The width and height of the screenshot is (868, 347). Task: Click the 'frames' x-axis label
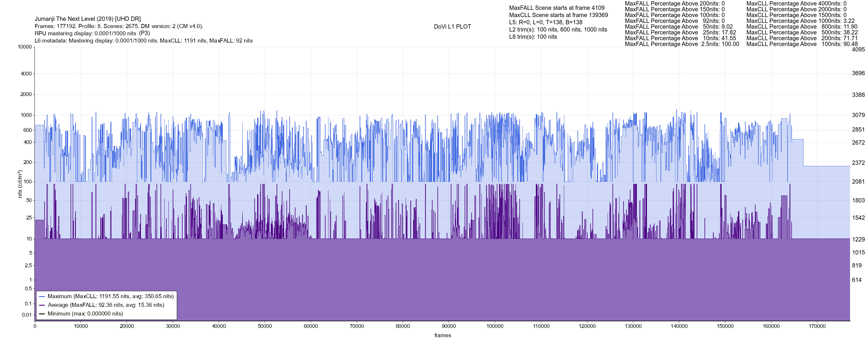click(442, 335)
